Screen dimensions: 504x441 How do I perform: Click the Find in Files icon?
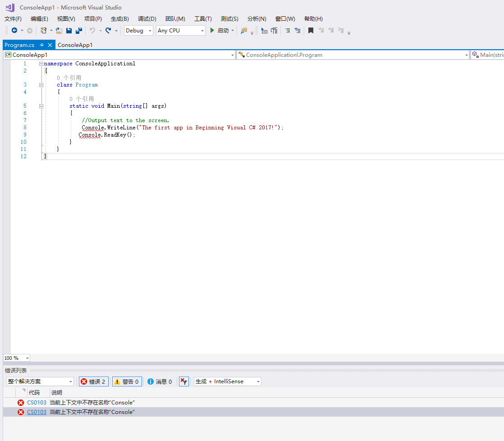[244, 31]
